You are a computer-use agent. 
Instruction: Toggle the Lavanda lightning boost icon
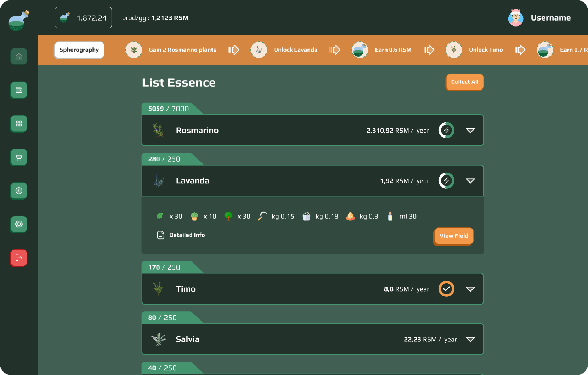point(446,181)
